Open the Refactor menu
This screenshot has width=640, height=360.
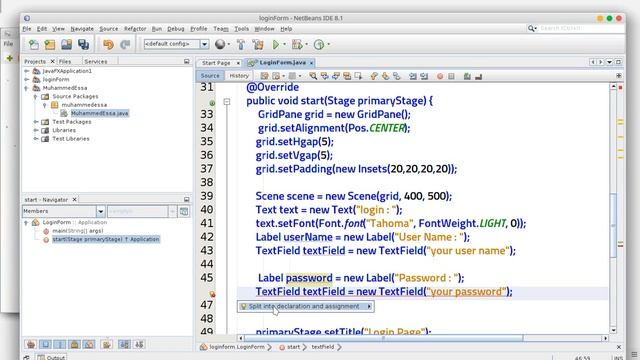[x=135, y=29]
